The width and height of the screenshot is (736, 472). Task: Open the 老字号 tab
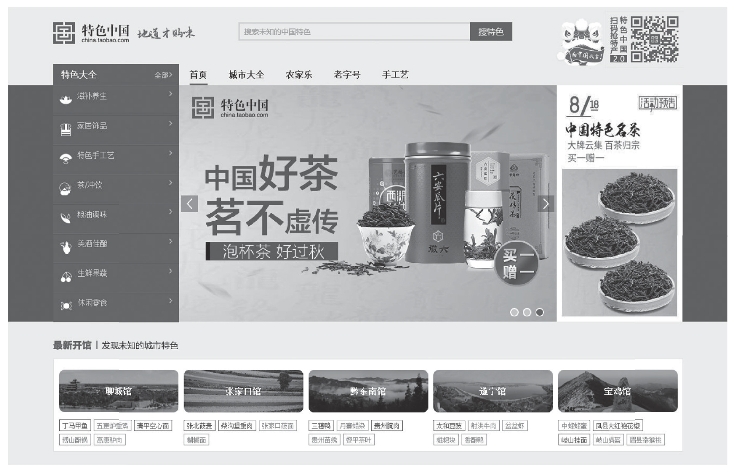pyautogui.click(x=347, y=75)
